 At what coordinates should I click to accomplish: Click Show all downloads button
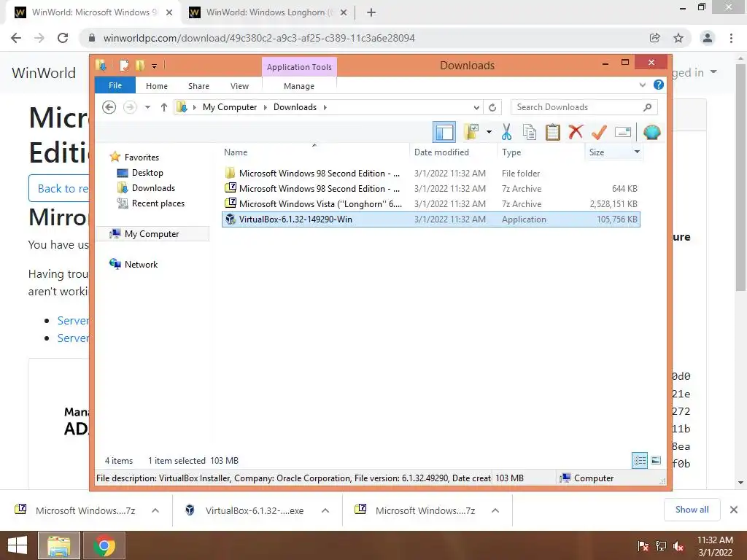click(692, 510)
